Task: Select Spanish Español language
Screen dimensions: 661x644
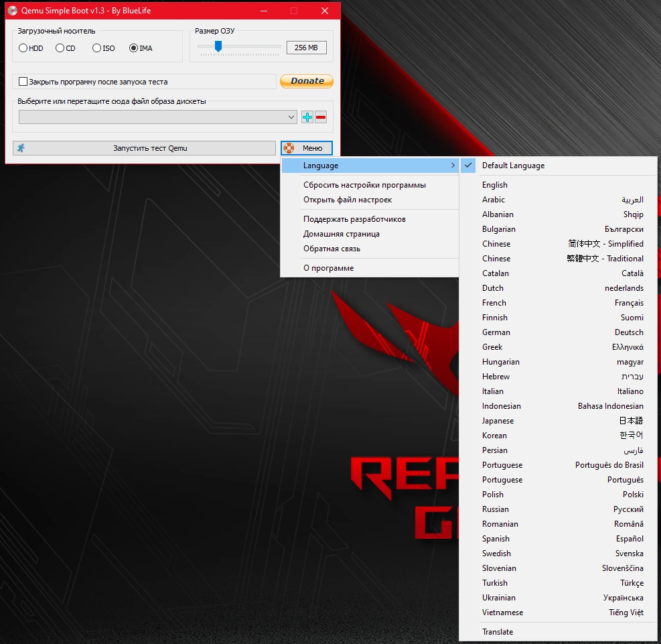Action: (558, 539)
